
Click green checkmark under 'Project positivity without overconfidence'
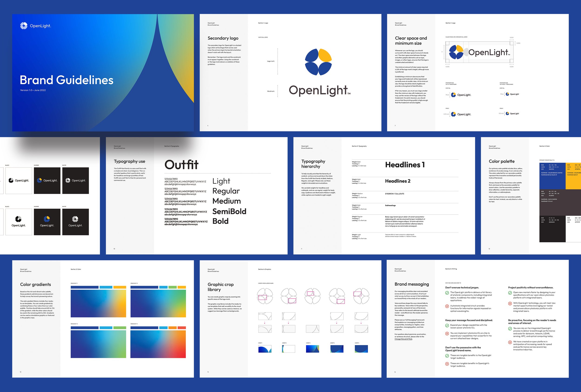(510, 293)
